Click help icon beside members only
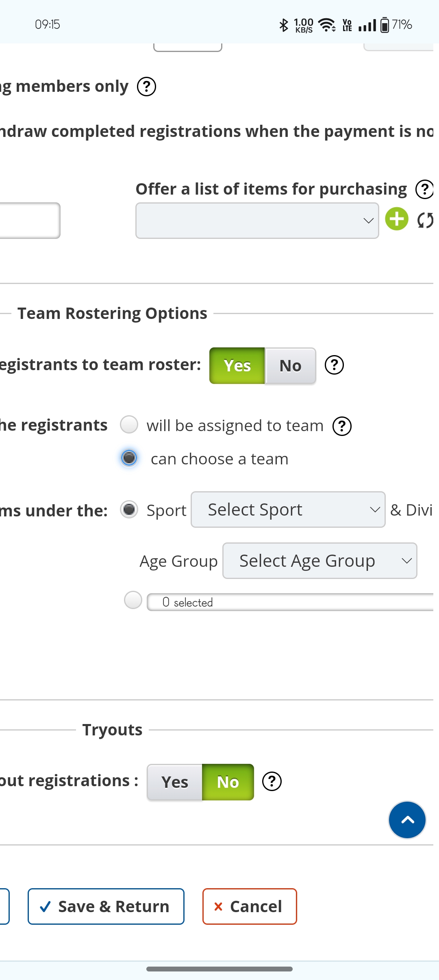The height and width of the screenshot is (980, 439). point(146,87)
